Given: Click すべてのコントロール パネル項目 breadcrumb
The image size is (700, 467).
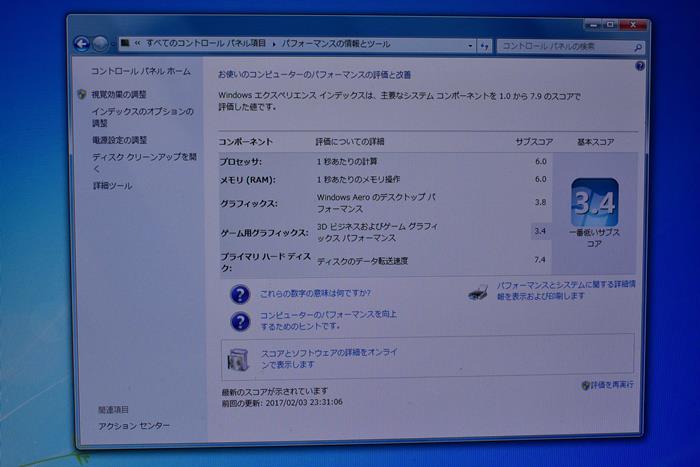Looking at the screenshot, I should 206,43.
